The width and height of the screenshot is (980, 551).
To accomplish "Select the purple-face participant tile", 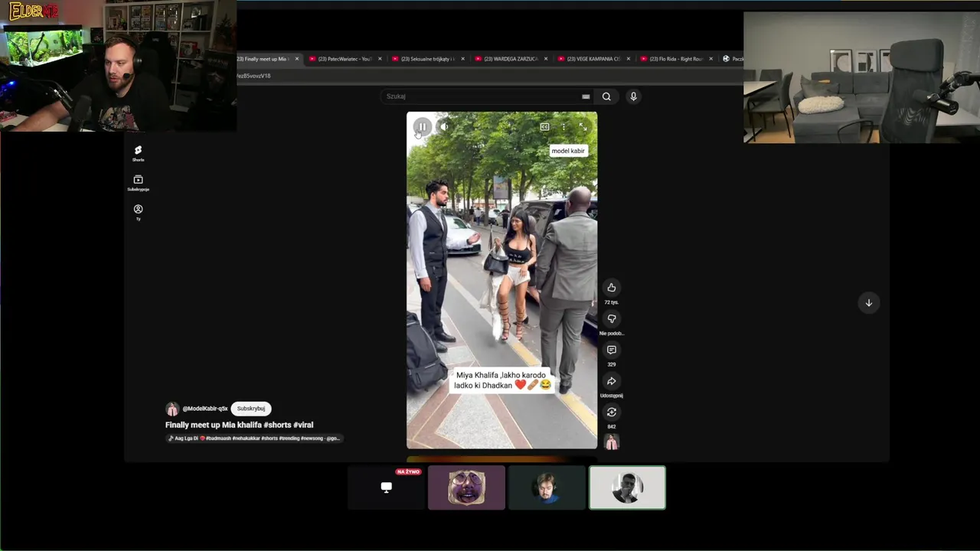I will click(x=466, y=487).
